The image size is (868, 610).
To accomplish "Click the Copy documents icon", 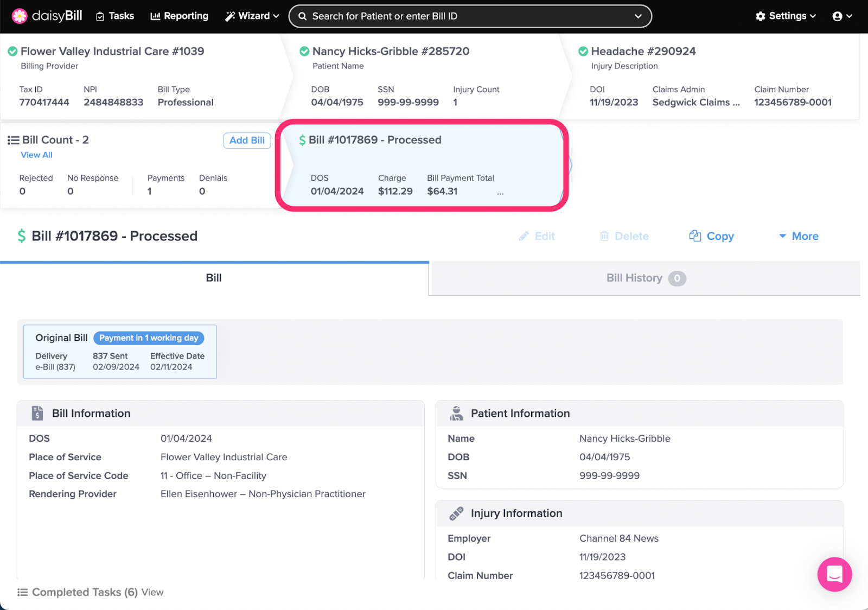I will pos(695,236).
